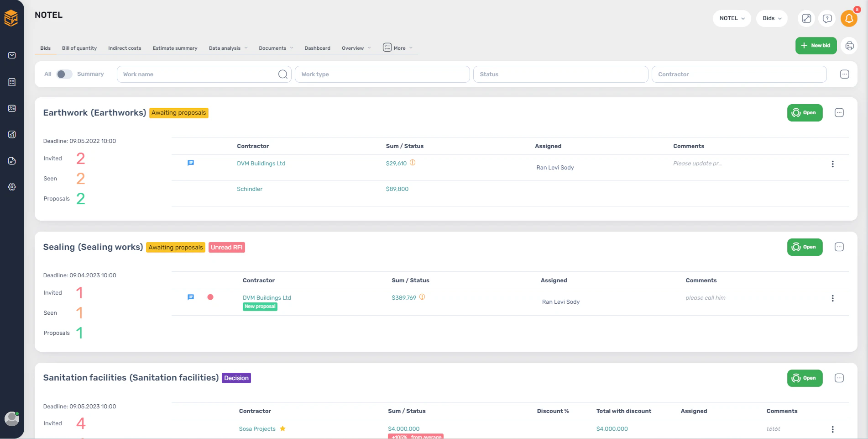Image resolution: width=868 pixels, height=439 pixels.
Task: Click the comment bubble icon beside DVM Buildings Ltd
Action: tap(191, 163)
